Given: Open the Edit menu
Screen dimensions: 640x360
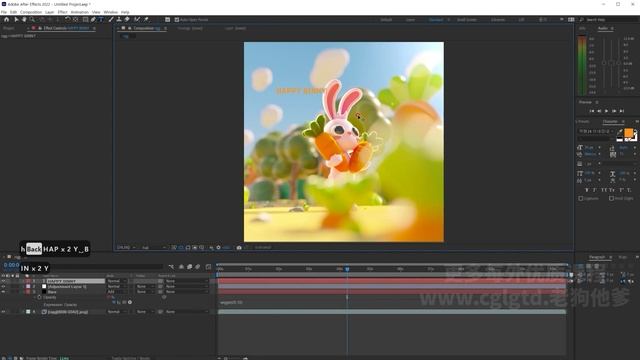Looking at the screenshot, I should (x=13, y=12).
